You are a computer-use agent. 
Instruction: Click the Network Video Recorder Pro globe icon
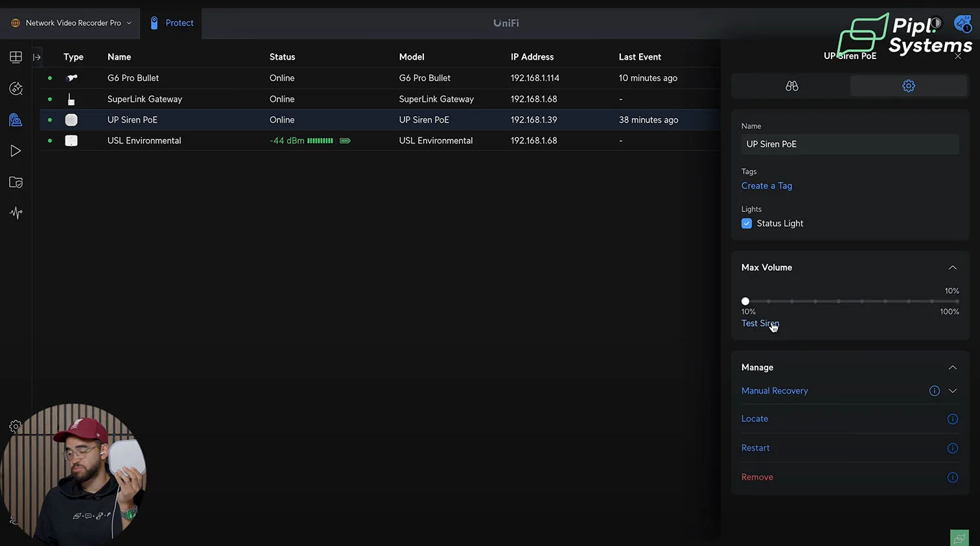(x=16, y=23)
